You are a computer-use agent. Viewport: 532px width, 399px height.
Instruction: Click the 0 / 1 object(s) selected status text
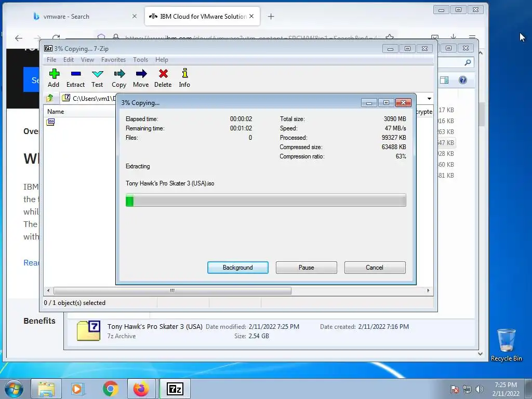click(x=75, y=303)
